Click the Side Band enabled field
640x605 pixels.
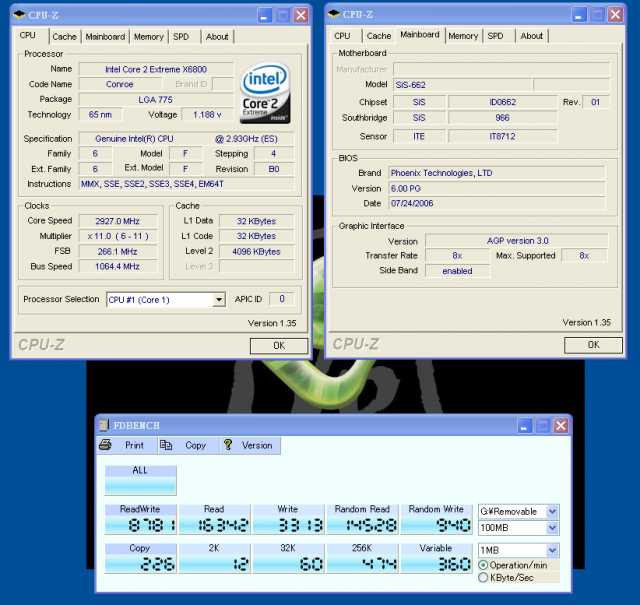(x=457, y=271)
